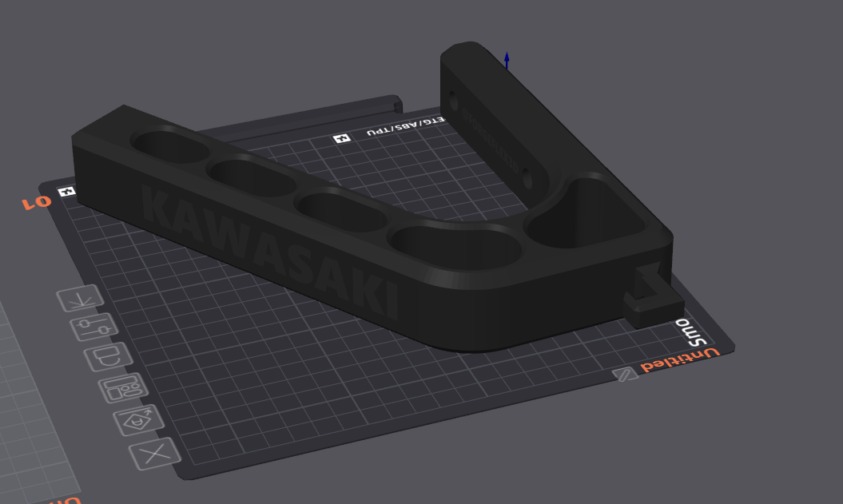Click the down-arrow icon atop the plate icon column
This screenshot has height=504, width=843.
[80, 299]
